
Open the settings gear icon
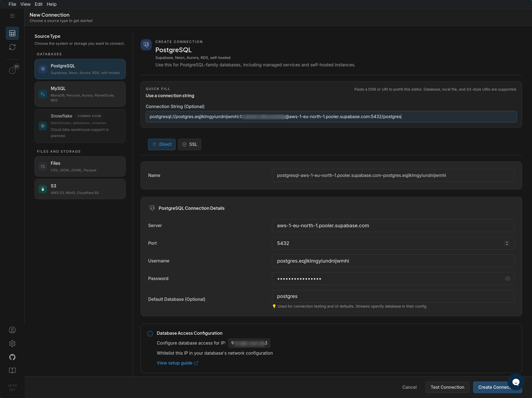12,343
